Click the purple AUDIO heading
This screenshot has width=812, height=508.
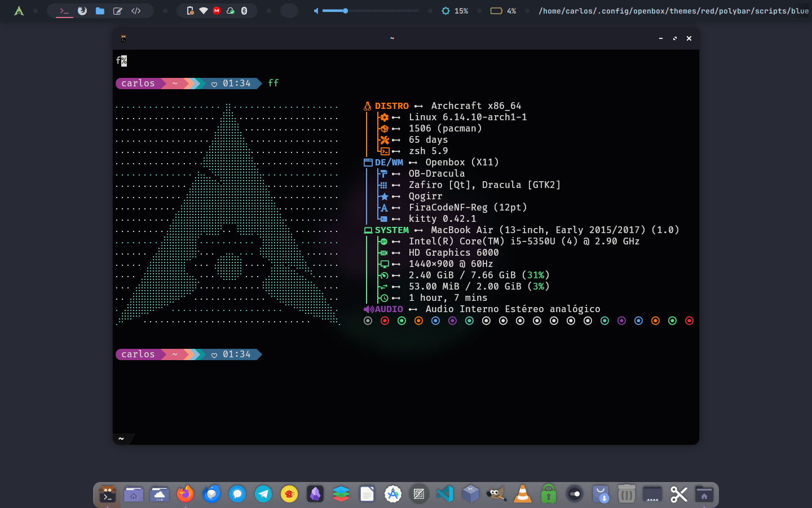pos(389,309)
